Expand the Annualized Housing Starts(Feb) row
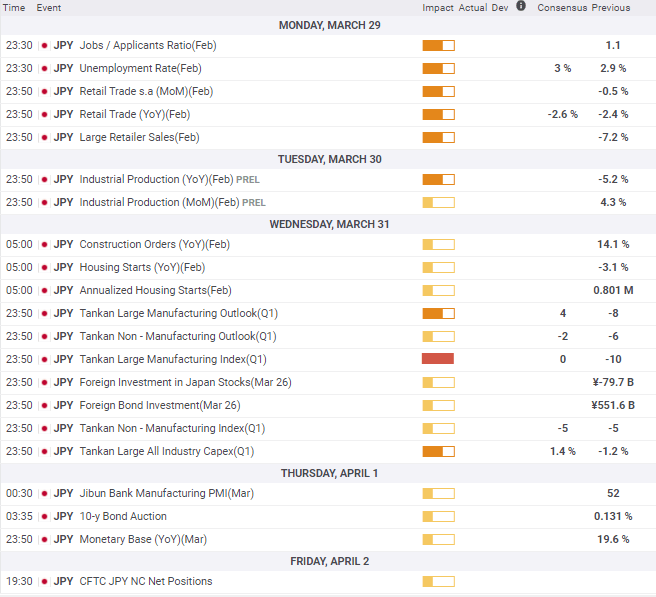Viewport: 656px width, 597px height. point(154,290)
